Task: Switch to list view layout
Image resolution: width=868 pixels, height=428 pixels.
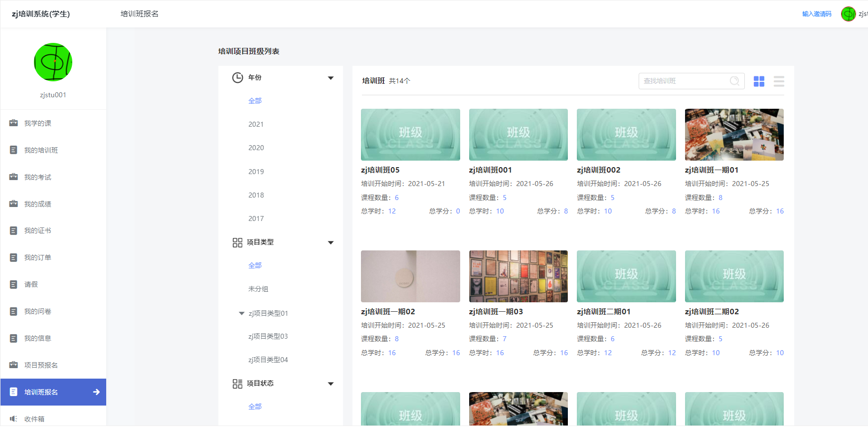Action: coord(779,81)
